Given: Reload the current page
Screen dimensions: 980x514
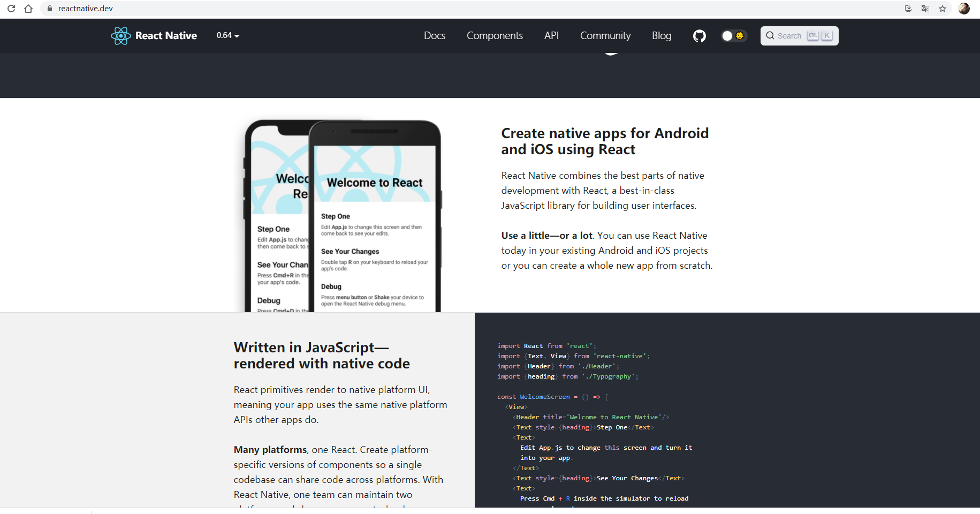Looking at the screenshot, I should 11,9.
